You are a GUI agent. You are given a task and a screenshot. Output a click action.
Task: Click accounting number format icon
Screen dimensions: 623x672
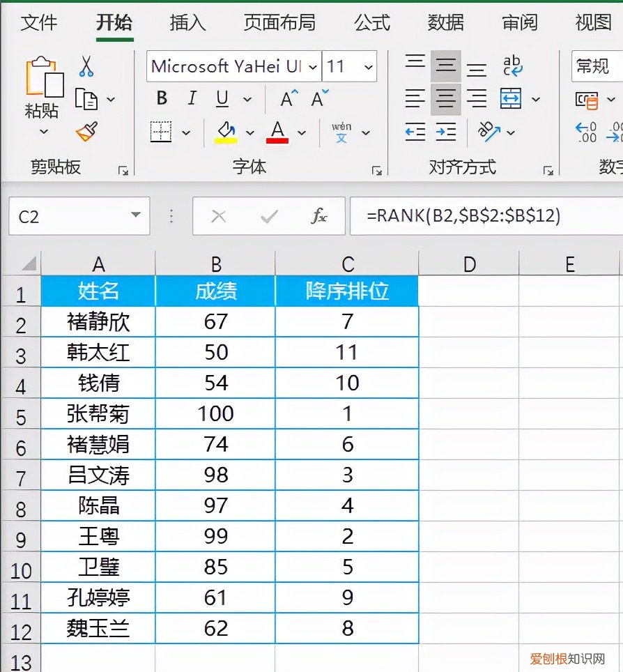click(x=587, y=100)
